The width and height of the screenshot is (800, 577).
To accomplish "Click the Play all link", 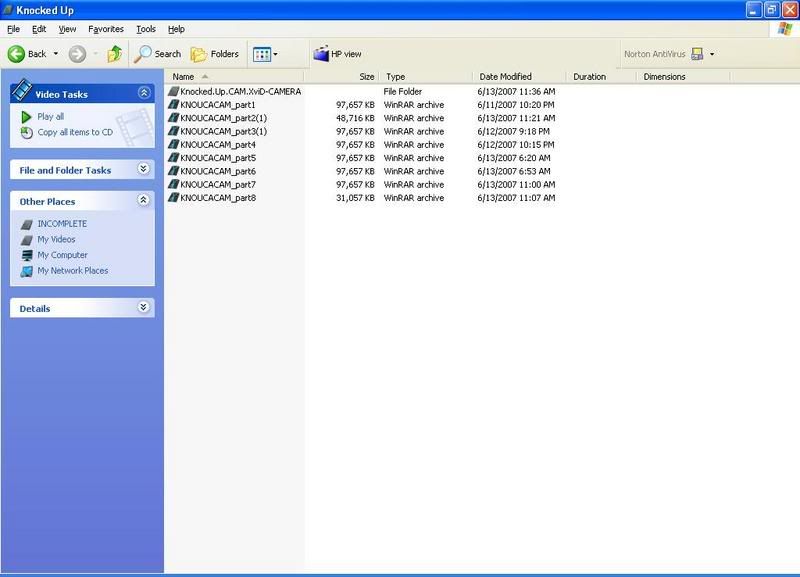I will (x=50, y=117).
